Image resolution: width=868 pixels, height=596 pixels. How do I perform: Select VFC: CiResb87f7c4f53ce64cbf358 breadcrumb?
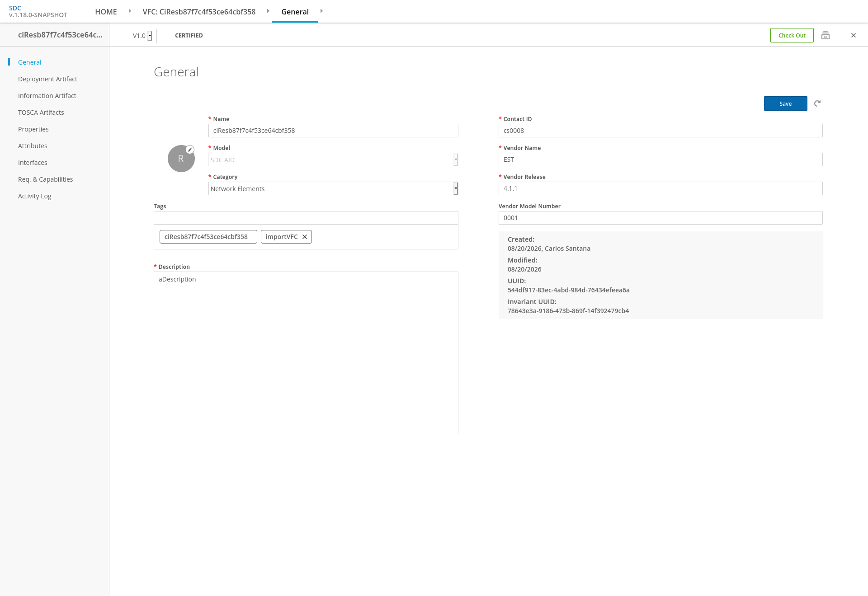coord(199,12)
